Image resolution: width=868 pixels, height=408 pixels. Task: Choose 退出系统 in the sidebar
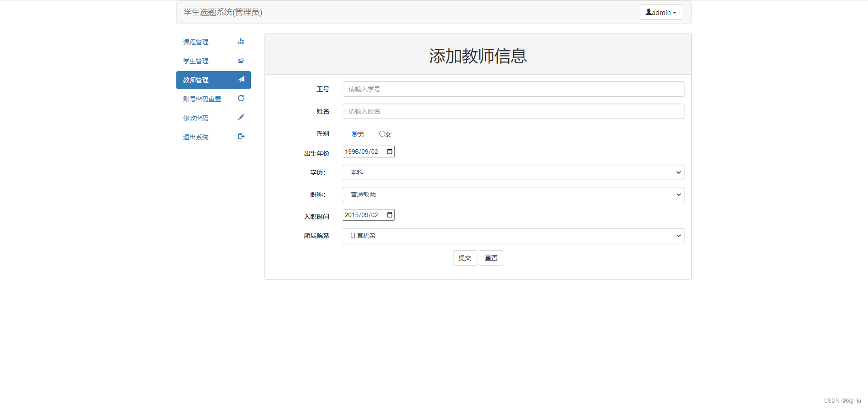tap(213, 137)
